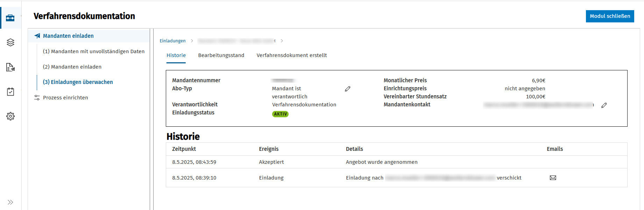Click the nicht angegeben Einrichtungspreis value
Viewport: 644px width, 210px height.
point(525,89)
